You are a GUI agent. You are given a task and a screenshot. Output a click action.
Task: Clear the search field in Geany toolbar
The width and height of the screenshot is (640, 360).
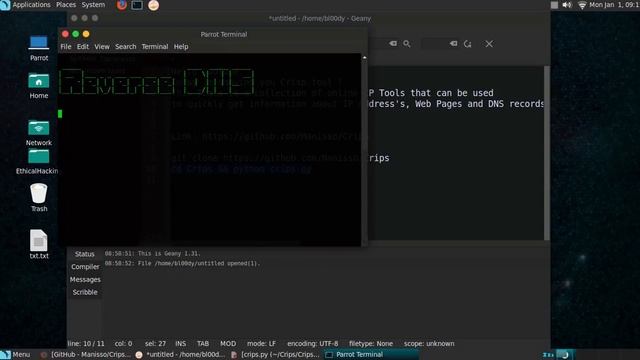393,44
